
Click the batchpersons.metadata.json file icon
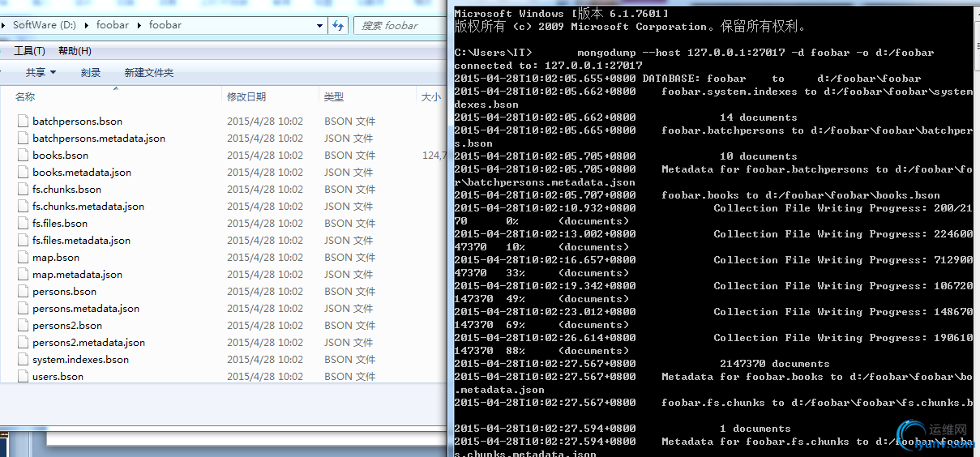[x=23, y=138]
